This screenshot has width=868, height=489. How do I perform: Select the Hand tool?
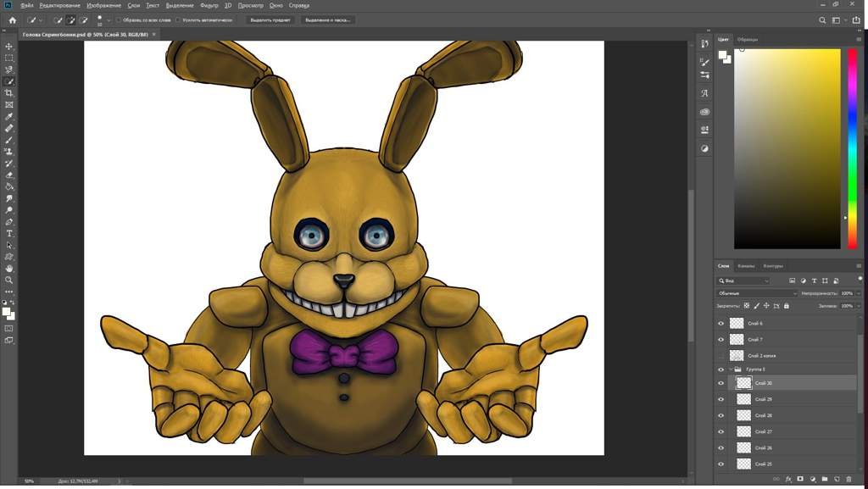[x=8, y=269]
